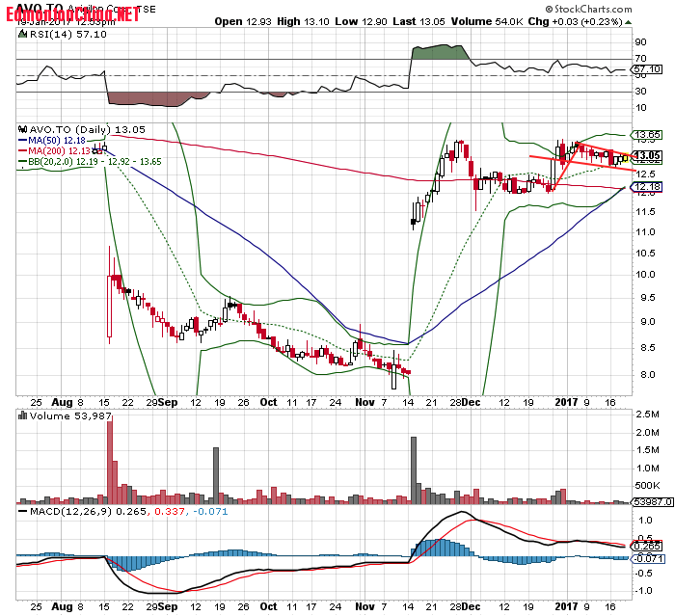Image resolution: width=675 pixels, height=616 pixels.
Task: Click the Sep label on price chart date axis
Action: point(168,403)
